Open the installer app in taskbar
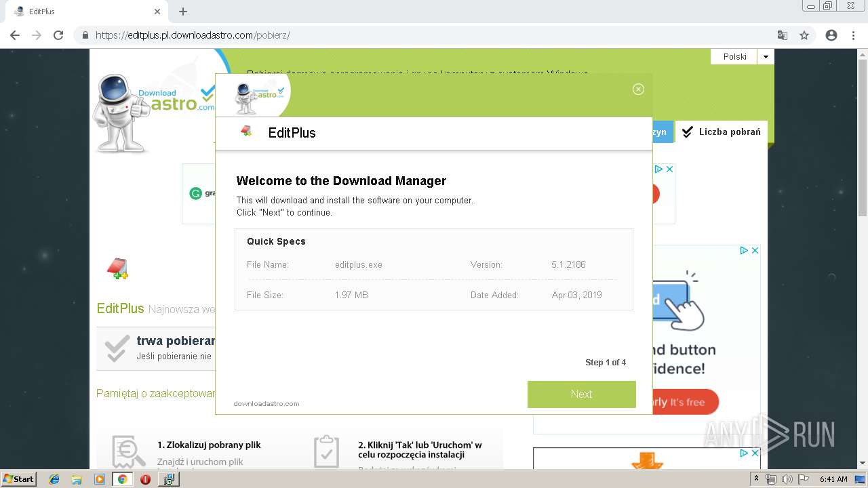Image resolution: width=868 pixels, height=488 pixels. 168,479
